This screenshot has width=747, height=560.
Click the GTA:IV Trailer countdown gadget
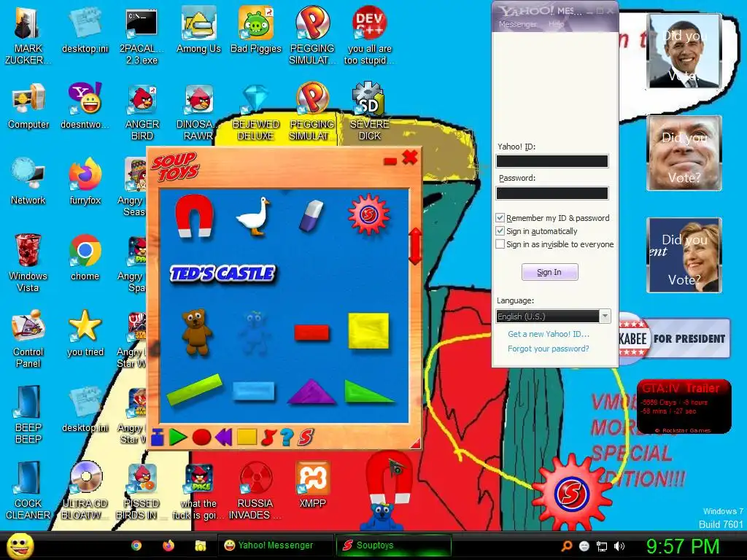[684, 406]
